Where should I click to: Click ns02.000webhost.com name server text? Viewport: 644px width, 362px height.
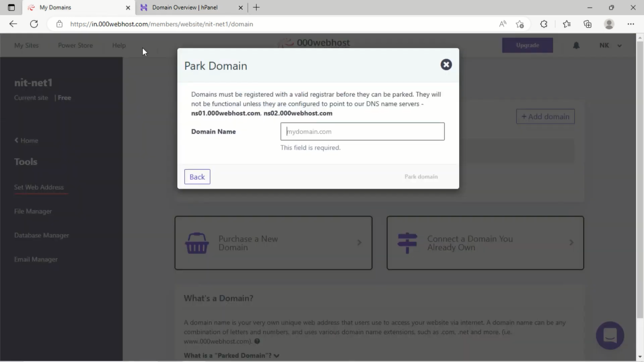coord(298,113)
